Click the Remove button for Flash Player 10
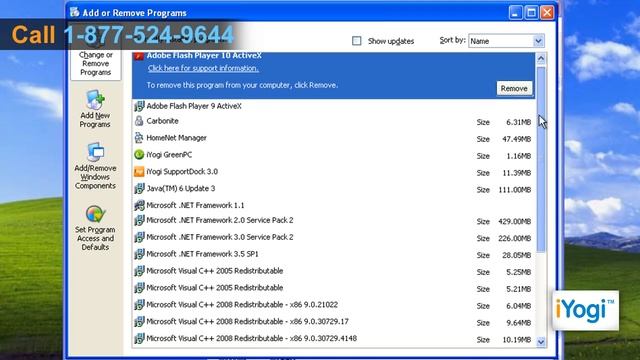The image size is (640, 360). click(514, 89)
